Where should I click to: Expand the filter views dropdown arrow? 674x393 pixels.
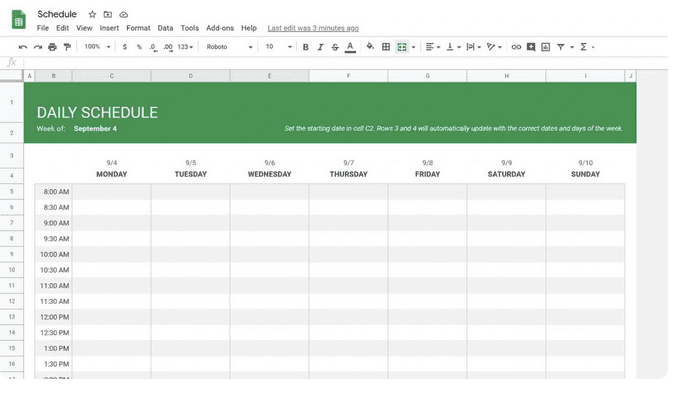pos(572,47)
